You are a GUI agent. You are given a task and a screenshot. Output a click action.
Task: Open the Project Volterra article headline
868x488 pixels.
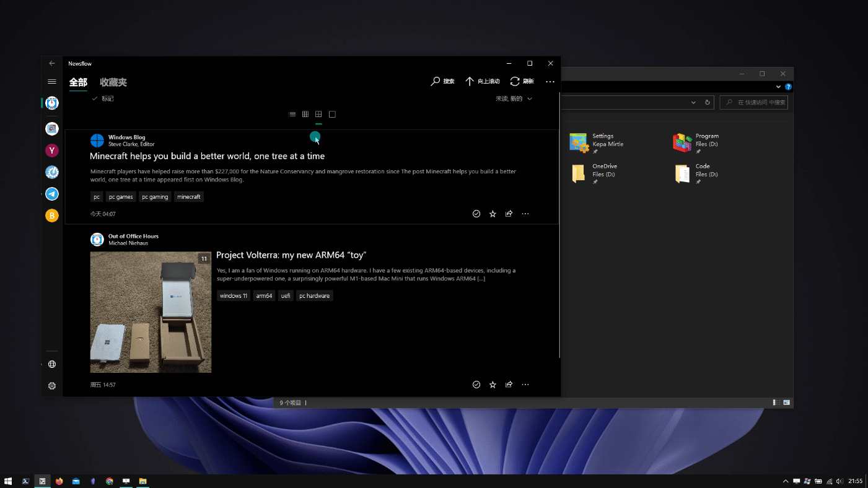[x=291, y=255]
